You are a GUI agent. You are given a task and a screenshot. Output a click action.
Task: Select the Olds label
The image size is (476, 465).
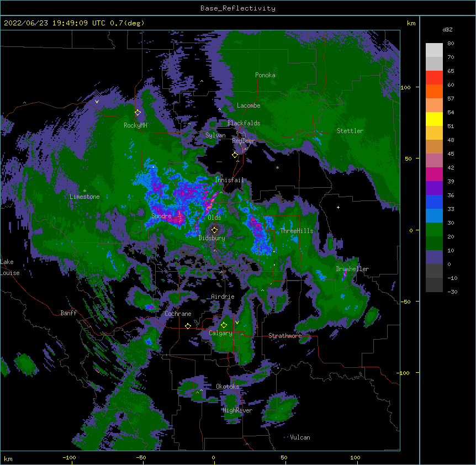click(x=214, y=218)
